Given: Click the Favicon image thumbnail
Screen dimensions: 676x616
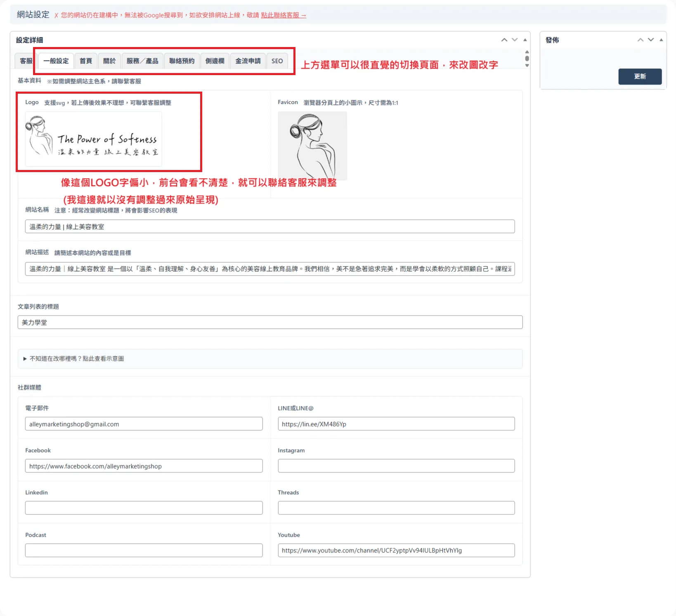Looking at the screenshot, I should coord(312,146).
